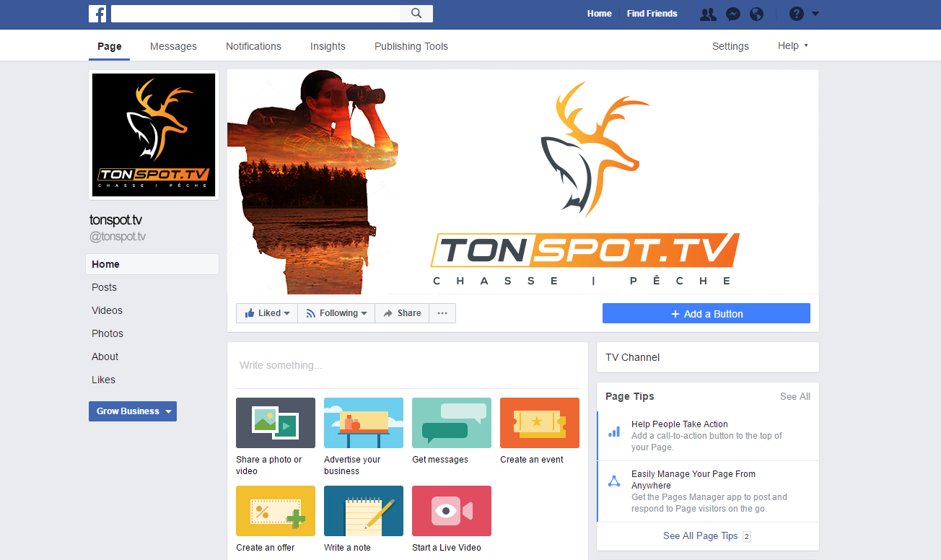
Task: Click the Create an offer tile icon
Action: [x=276, y=511]
